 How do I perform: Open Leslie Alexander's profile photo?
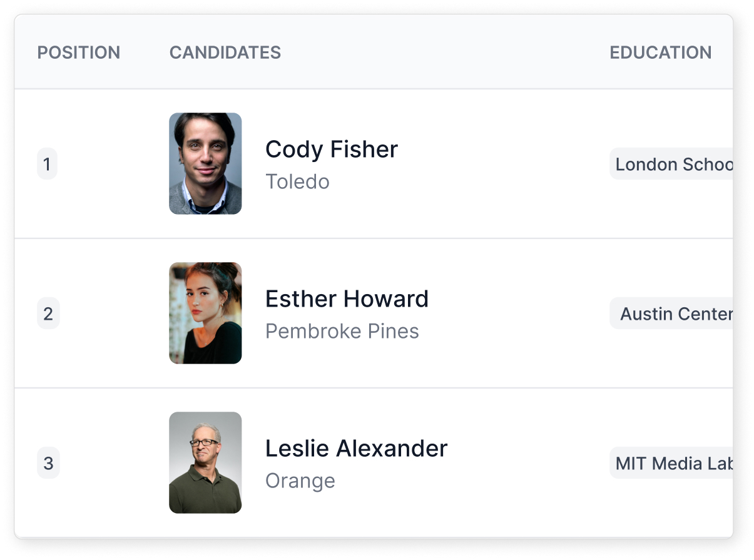(205, 462)
